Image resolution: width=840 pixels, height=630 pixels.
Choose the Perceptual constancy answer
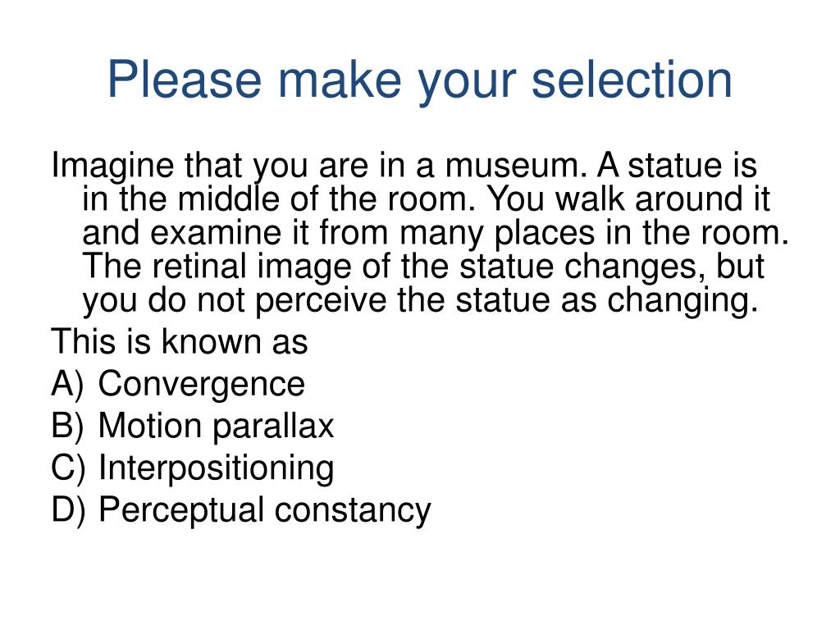click(x=265, y=510)
